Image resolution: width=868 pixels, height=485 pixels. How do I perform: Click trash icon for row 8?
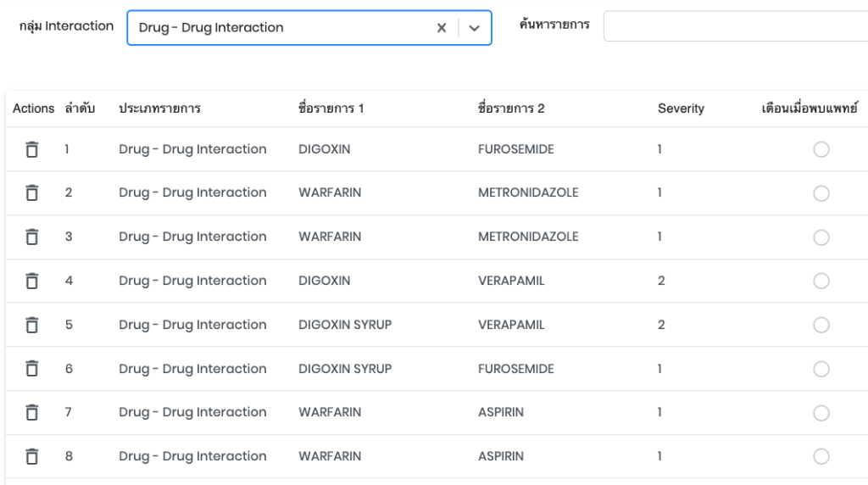(x=32, y=456)
